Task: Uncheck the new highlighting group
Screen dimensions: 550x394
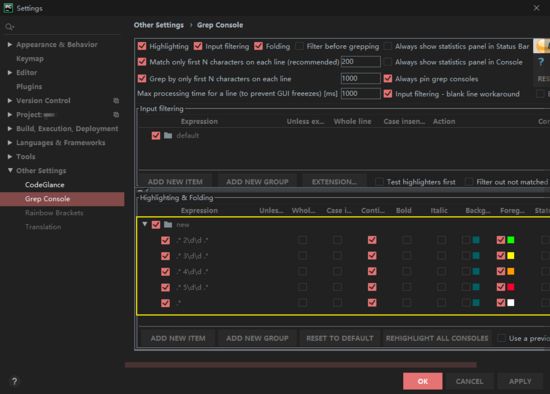Action: point(156,225)
